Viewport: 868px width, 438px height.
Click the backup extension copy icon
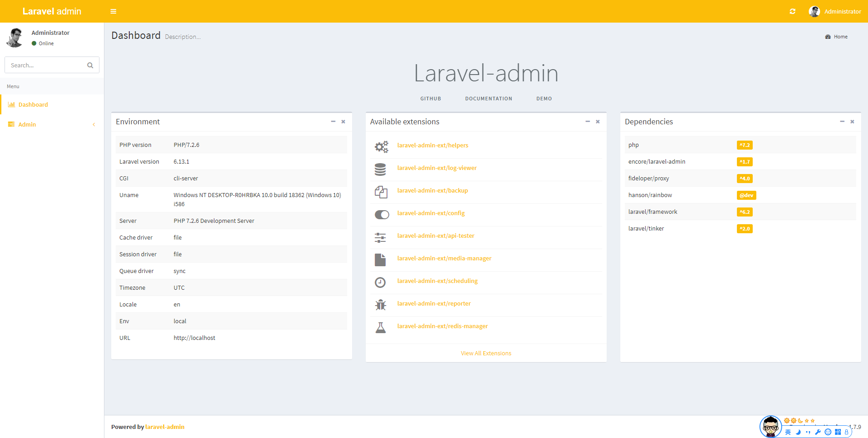pyautogui.click(x=381, y=192)
